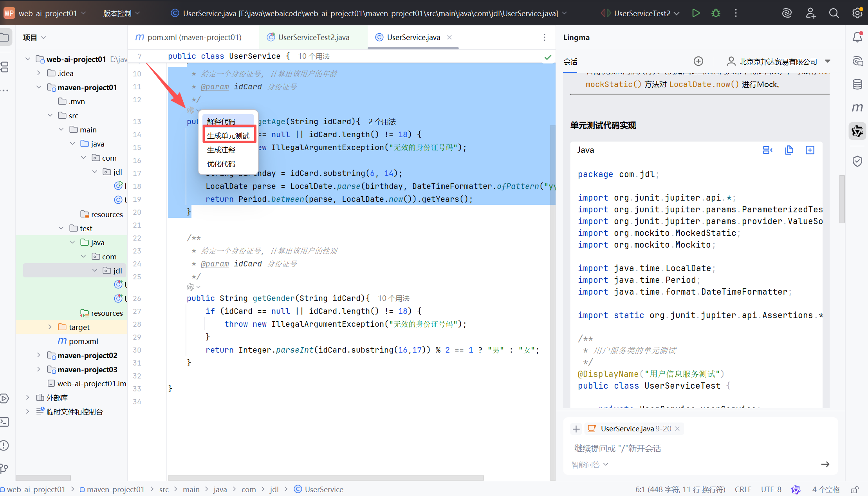This screenshot has width=868, height=496.
Task: Copy the Java code block in Lingma
Action: pyautogui.click(x=789, y=150)
